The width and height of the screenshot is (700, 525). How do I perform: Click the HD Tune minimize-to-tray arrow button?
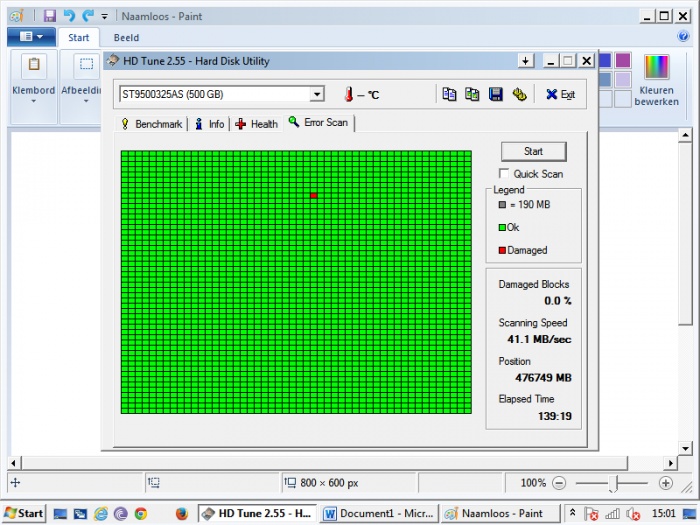(526, 61)
